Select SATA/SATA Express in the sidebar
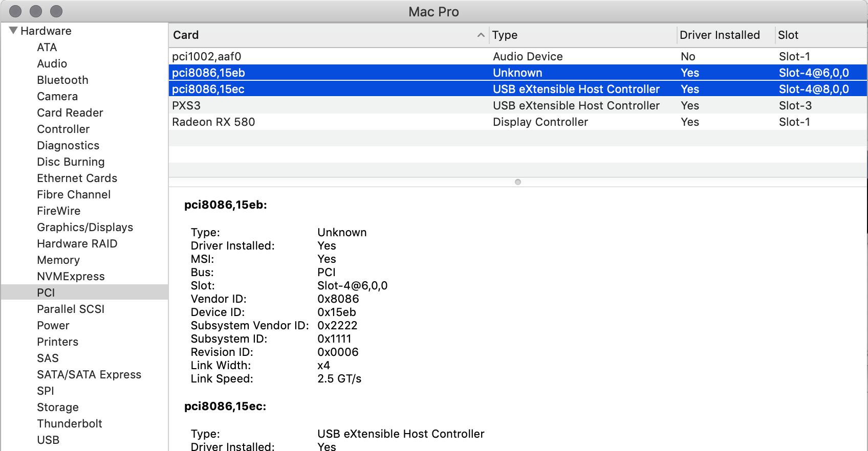The width and height of the screenshot is (868, 451). click(89, 375)
